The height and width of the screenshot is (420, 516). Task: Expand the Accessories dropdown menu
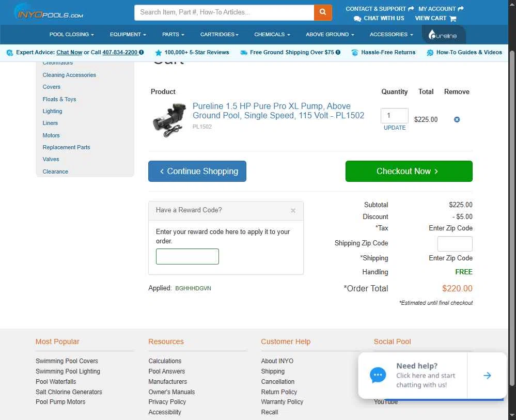pos(391,34)
